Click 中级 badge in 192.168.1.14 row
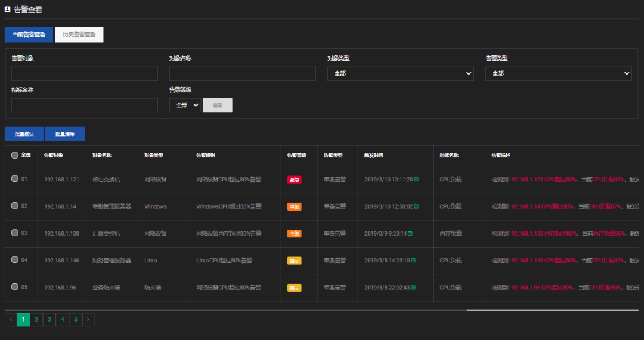644x340 pixels. (x=294, y=206)
